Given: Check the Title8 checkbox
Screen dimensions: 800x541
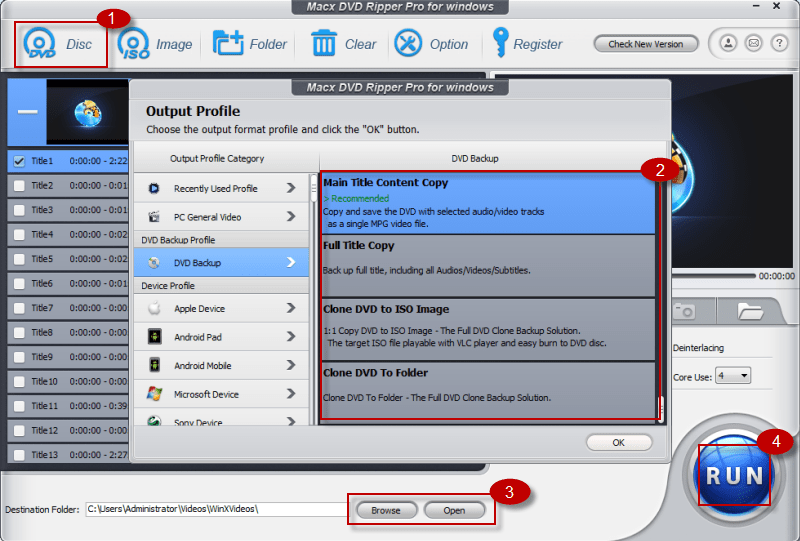Looking at the screenshot, I should (19, 333).
